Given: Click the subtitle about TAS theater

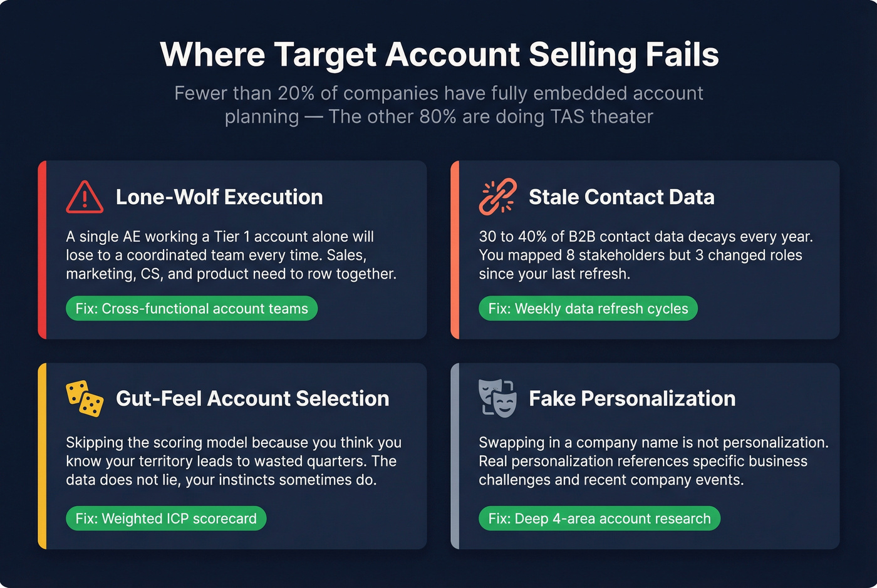Looking at the screenshot, I should 438,105.
